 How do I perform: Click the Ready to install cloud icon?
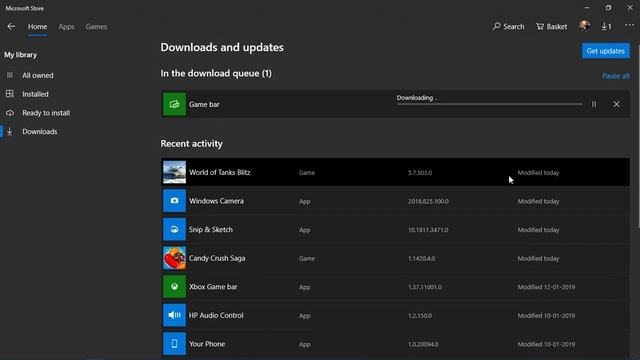[x=10, y=113]
